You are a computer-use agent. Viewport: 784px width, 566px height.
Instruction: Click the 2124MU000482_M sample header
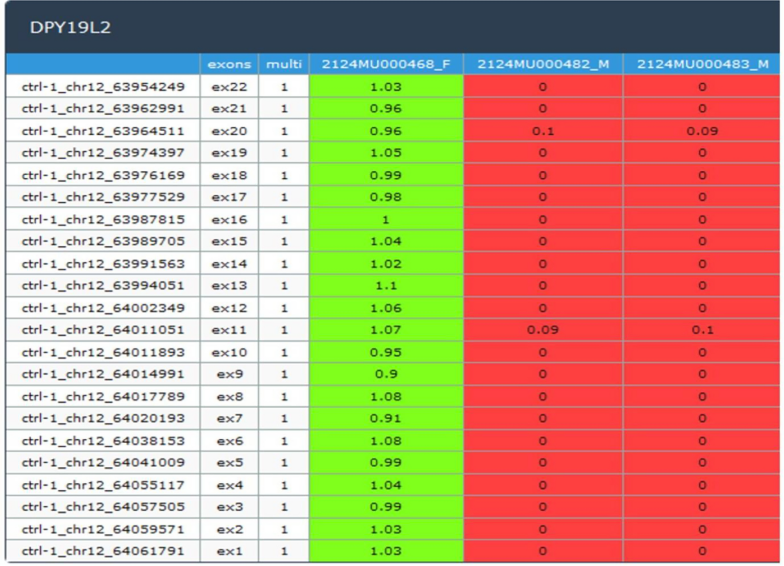[x=543, y=64]
